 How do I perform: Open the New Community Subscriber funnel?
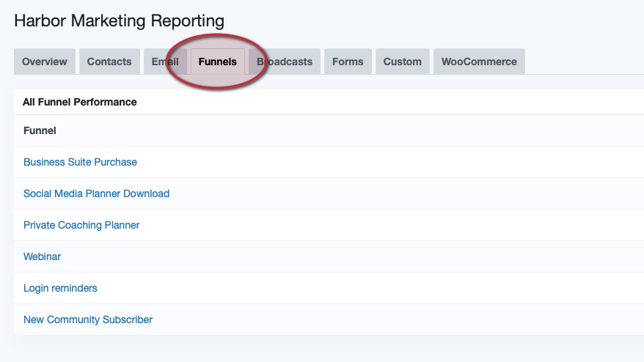click(88, 319)
